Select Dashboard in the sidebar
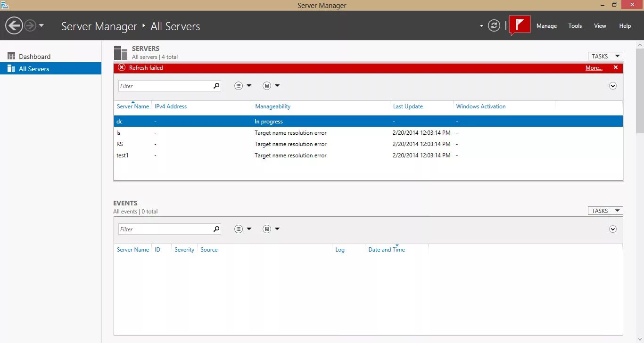Viewport: 644px width, 343px height. [50, 57]
